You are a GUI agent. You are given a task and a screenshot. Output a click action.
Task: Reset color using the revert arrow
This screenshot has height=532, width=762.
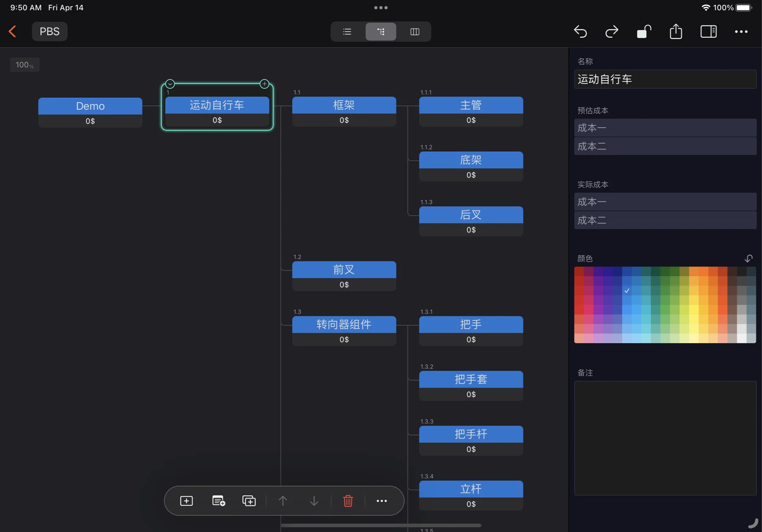pyautogui.click(x=748, y=259)
